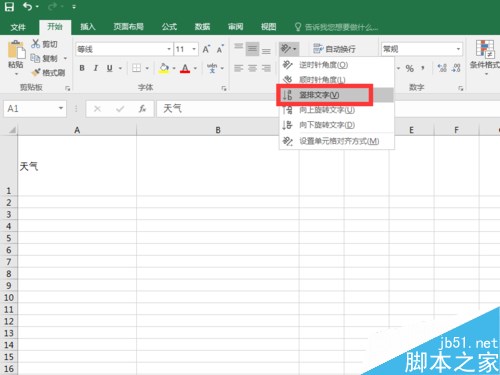
Task: Click the Cancel X icon in formula bar
Action: pos(97,109)
